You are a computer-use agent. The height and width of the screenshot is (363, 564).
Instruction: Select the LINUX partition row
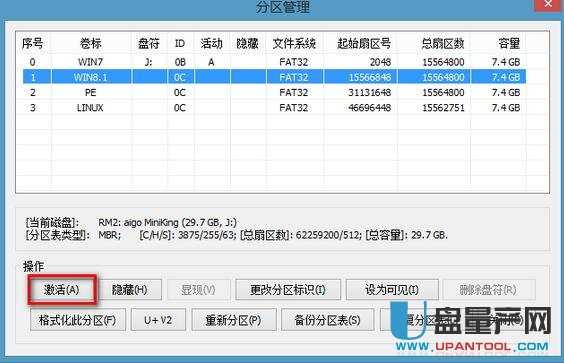point(274,108)
